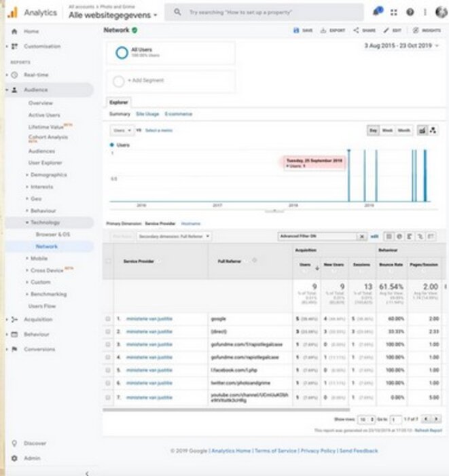
Task: Tick the checkbox for row 1 google
Action: pyautogui.click(x=108, y=318)
